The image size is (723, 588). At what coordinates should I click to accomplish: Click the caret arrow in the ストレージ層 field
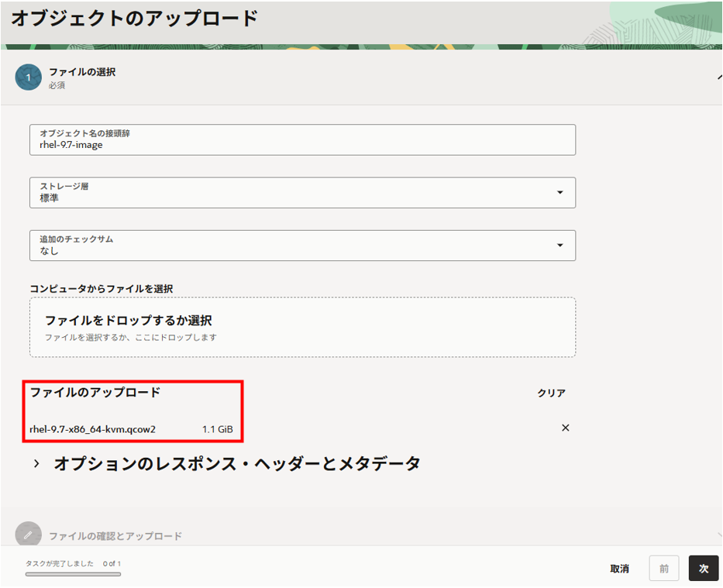pos(559,193)
